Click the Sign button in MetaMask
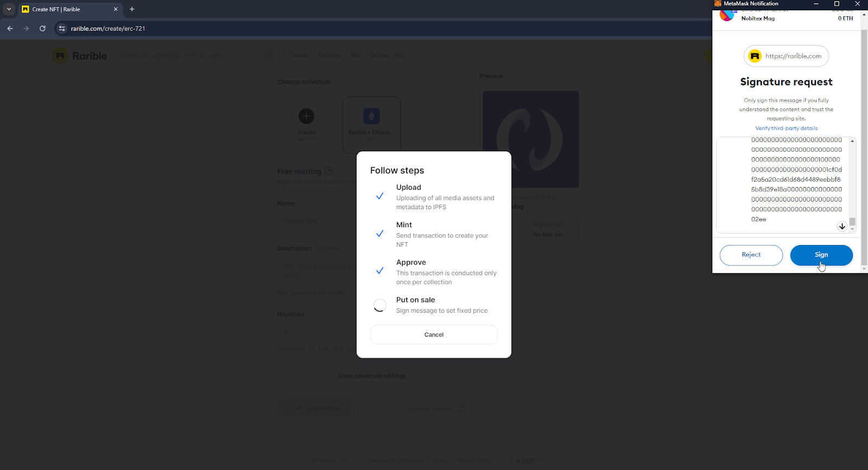Image resolution: width=868 pixels, height=470 pixels. point(821,255)
